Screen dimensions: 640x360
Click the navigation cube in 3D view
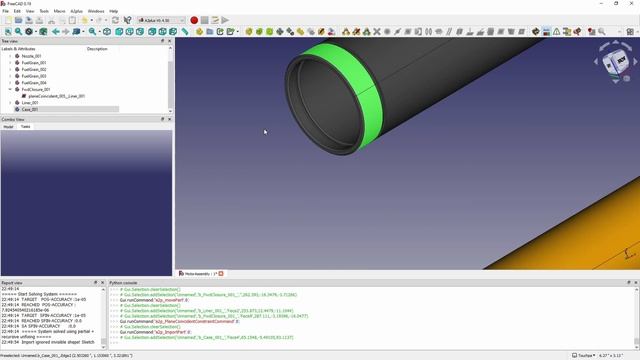tap(616, 63)
